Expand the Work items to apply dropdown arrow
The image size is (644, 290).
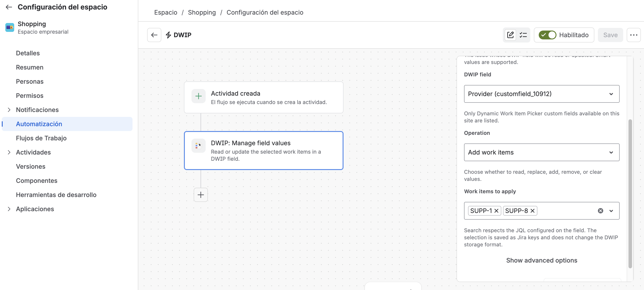pos(611,211)
